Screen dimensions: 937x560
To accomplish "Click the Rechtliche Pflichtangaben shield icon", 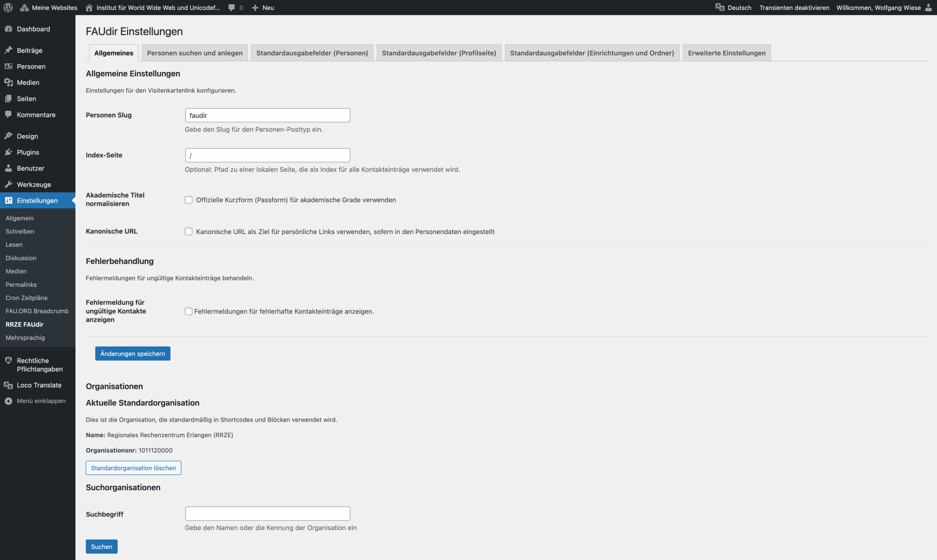I will 8,360.
